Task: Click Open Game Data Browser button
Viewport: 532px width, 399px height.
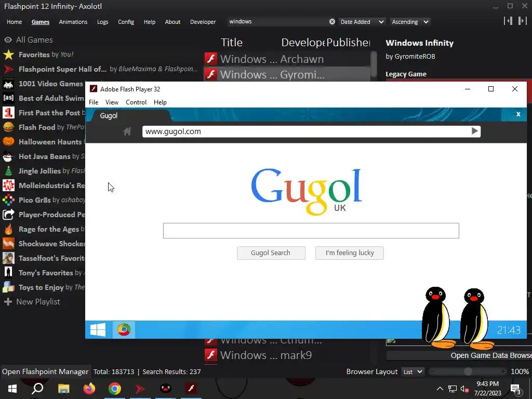Action: [459, 355]
